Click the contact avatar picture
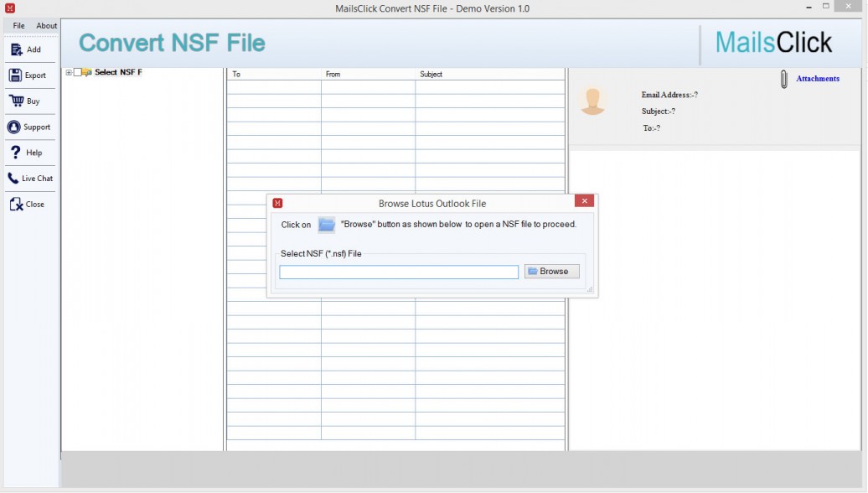This screenshot has width=868, height=493. click(x=592, y=101)
